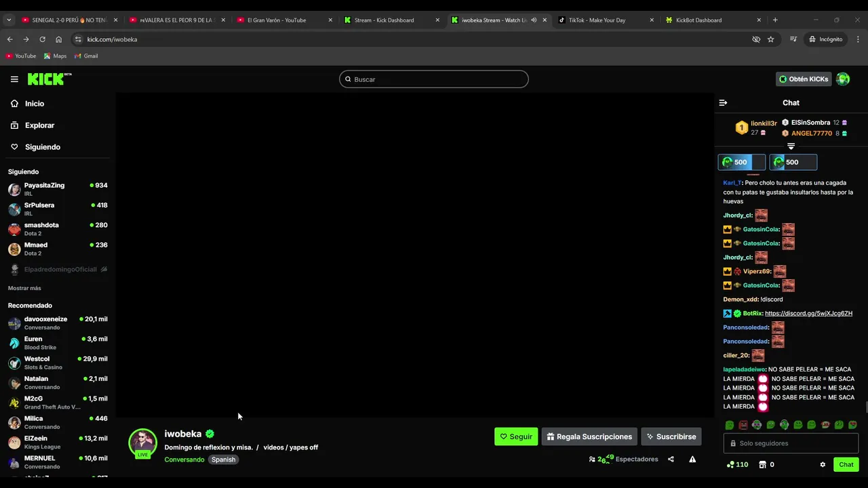Collapse the chat panel arrow icon
The height and width of the screenshot is (488, 868).
723,103
